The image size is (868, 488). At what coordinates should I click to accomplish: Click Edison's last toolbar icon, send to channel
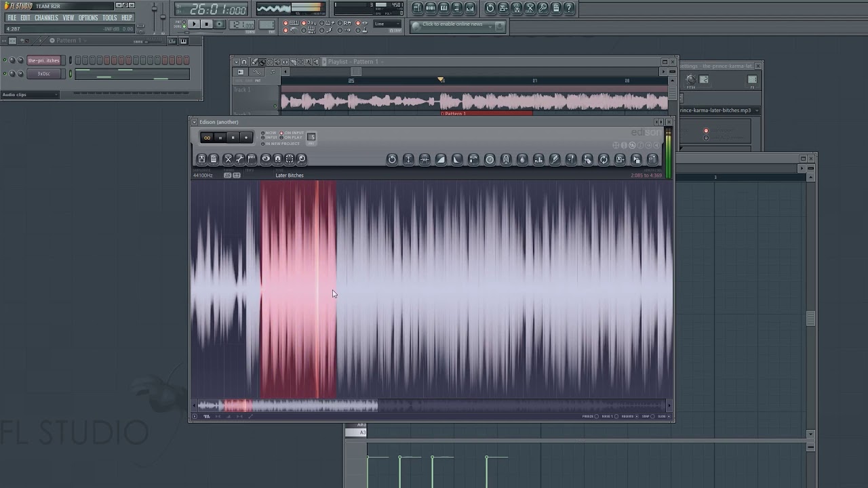[652, 159]
